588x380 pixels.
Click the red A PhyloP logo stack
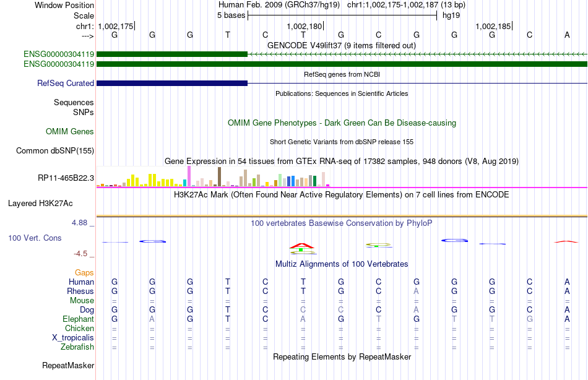[x=302, y=246]
